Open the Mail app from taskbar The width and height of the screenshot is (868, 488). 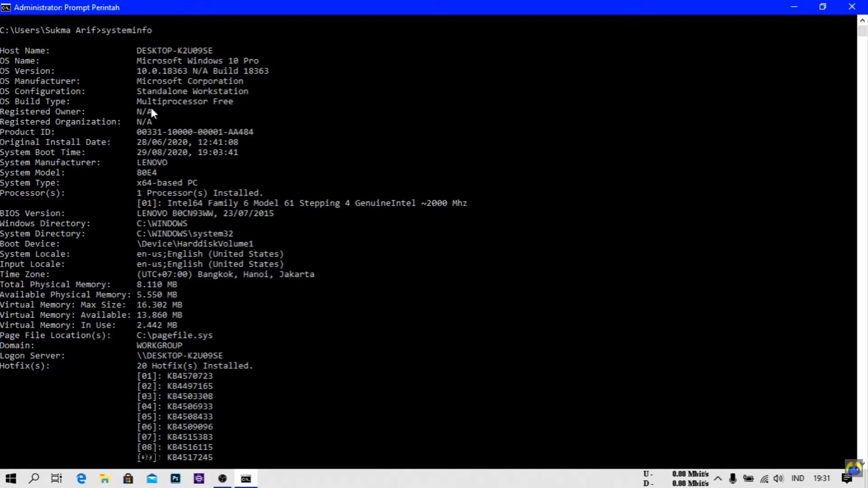152,479
